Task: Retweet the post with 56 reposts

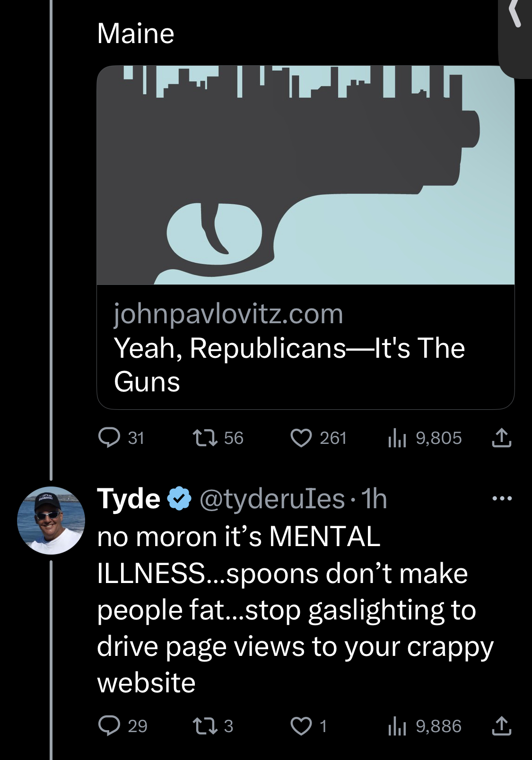Action: (205, 438)
